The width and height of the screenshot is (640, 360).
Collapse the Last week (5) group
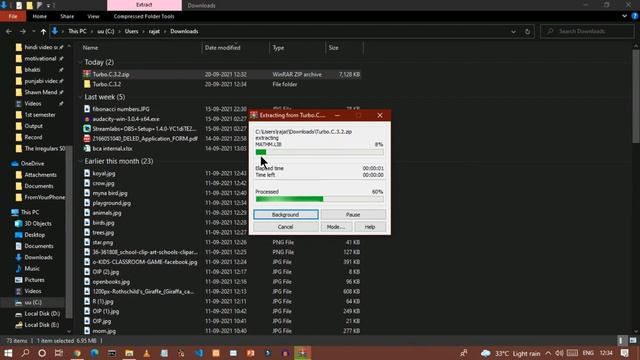click(80, 97)
